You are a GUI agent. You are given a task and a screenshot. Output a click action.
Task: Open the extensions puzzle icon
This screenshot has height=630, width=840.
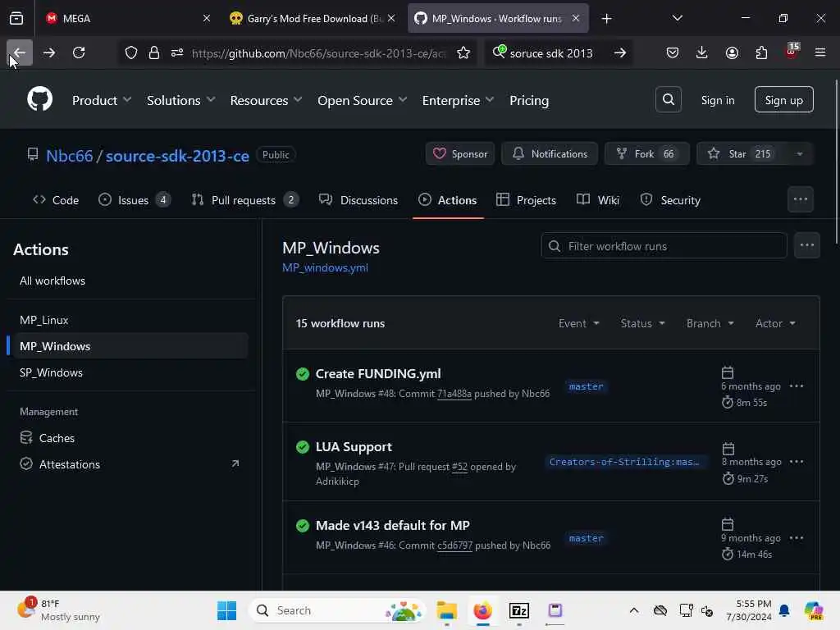coord(761,52)
